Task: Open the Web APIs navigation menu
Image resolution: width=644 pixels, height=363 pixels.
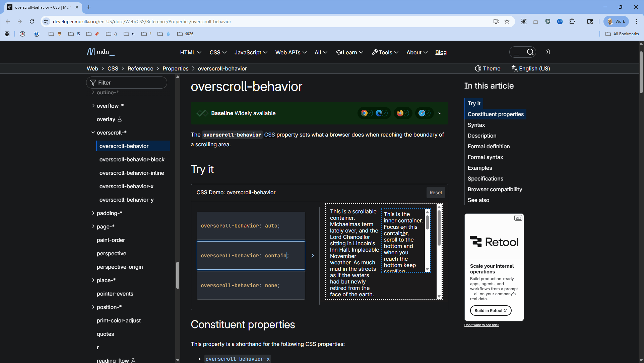Action: click(x=291, y=52)
